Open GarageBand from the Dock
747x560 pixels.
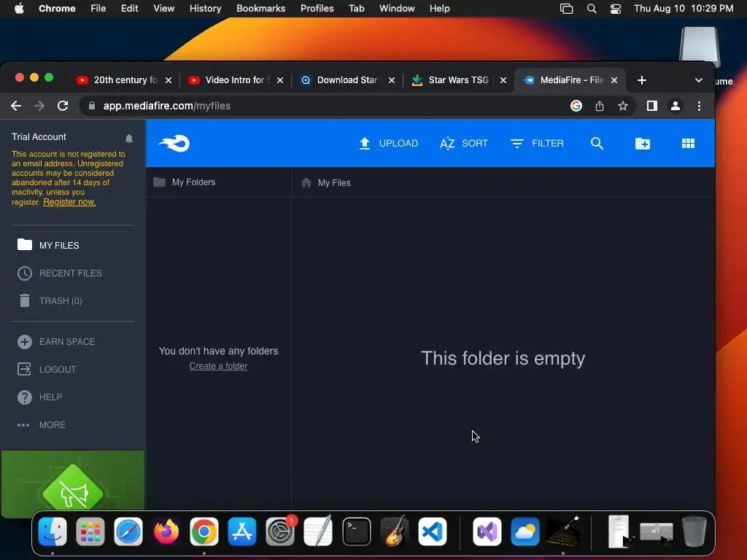coord(395,532)
